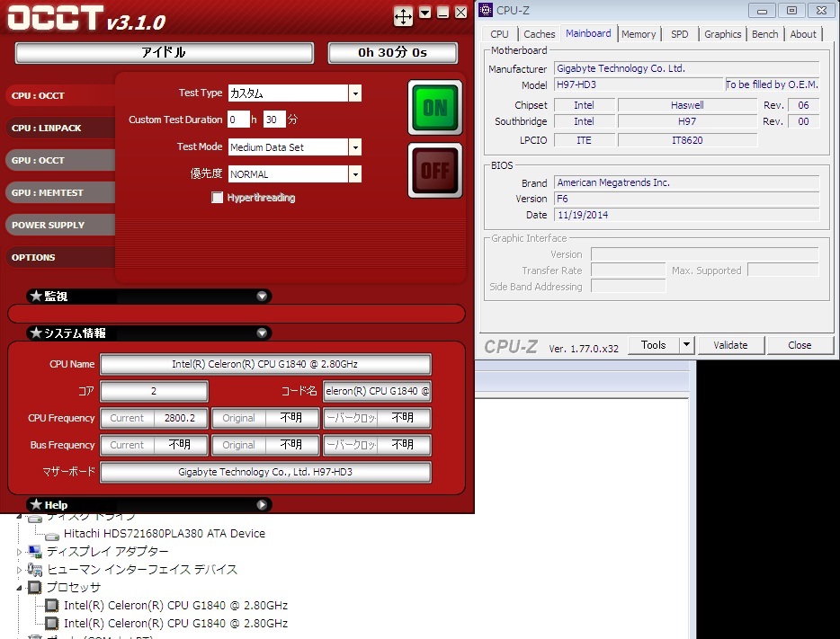The height and width of the screenshot is (639, 840).
Task: Select Hitachi HDS721680PLA380 ATA Device in Device Manager
Action: [x=165, y=534]
